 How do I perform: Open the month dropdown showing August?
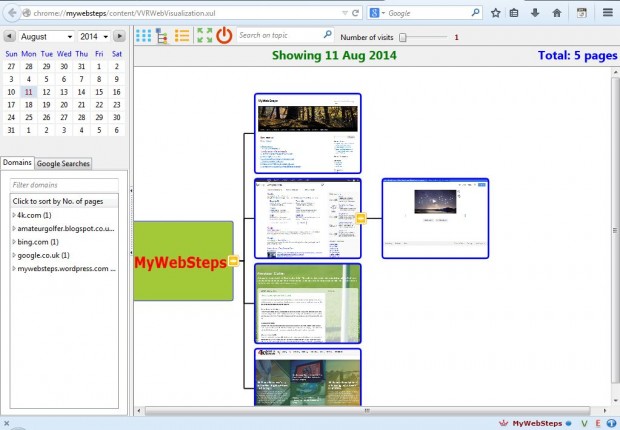(x=46, y=36)
